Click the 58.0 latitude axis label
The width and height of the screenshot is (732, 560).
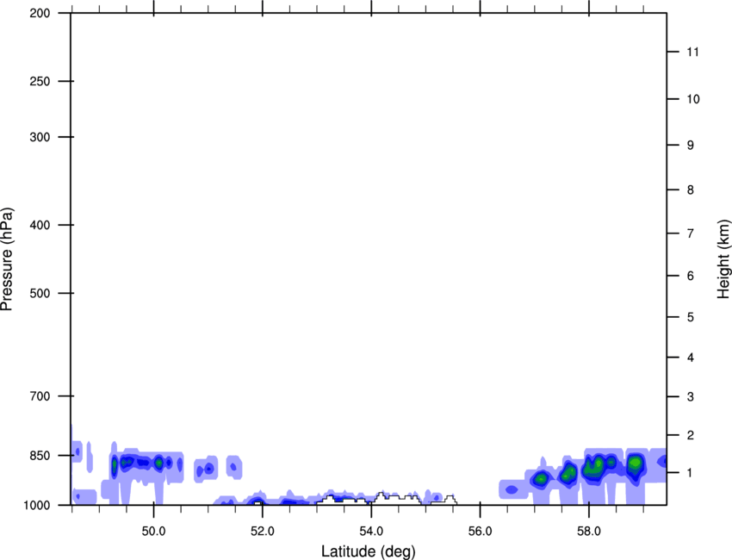tap(589, 532)
